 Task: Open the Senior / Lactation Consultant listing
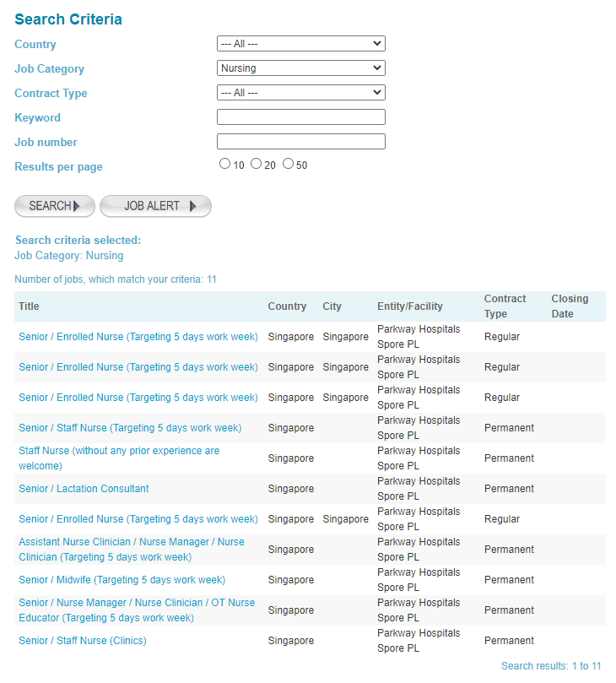(x=84, y=489)
